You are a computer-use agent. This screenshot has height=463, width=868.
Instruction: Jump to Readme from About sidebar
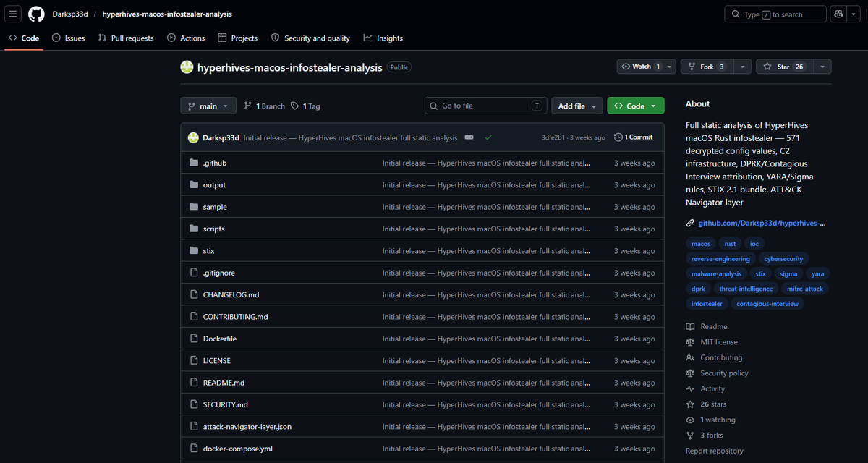(707, 326)
